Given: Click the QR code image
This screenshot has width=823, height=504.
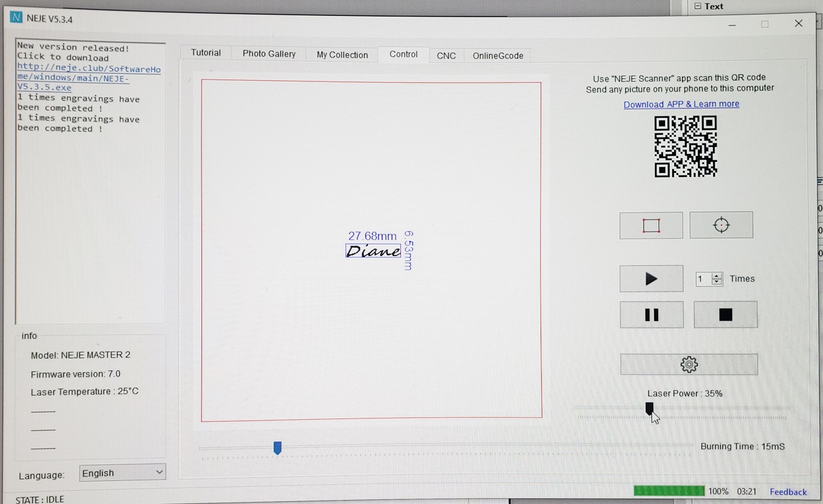Looking at the screenshot, I should click(x=685, y=147).
